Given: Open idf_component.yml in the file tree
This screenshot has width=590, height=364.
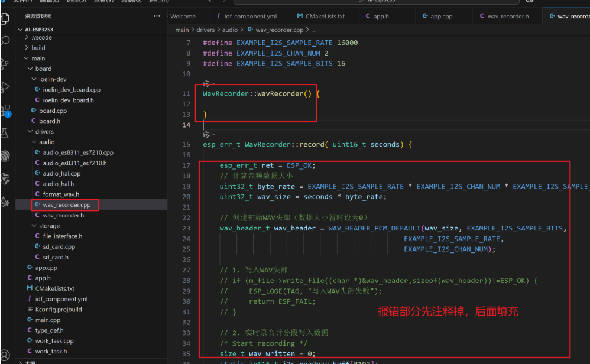Looking at the screenshot, I should coord(61,299).
